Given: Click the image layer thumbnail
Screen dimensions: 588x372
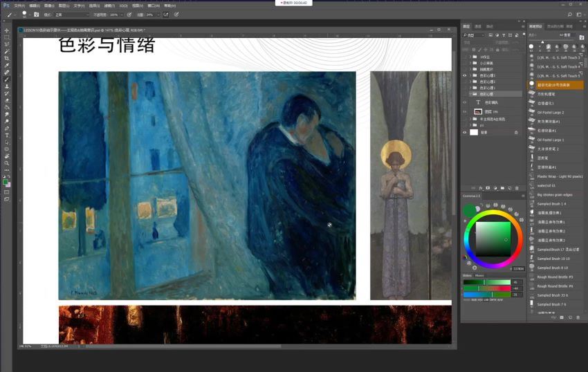Looking at the screenshot, I should (478, 112).
